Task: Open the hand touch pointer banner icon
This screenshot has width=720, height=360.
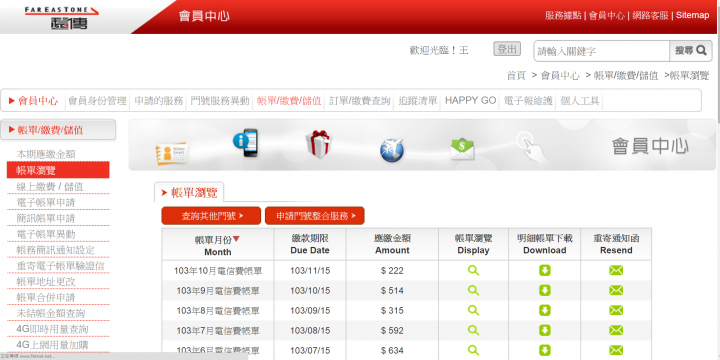Action: [x=531, y=146]
